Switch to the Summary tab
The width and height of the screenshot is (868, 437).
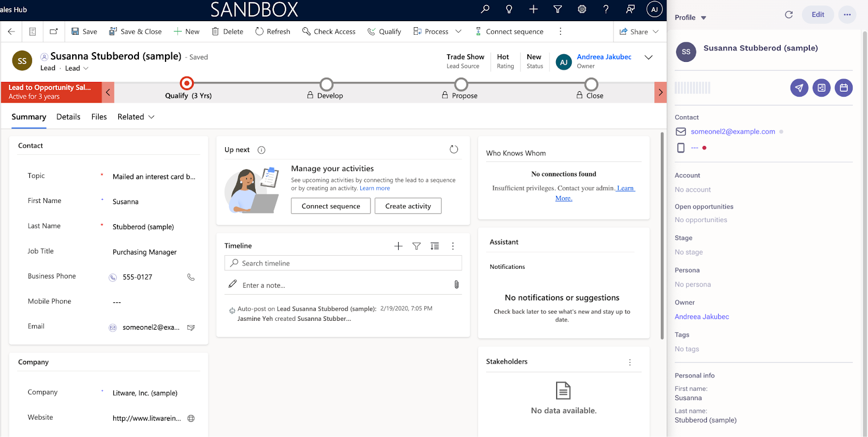click(29, 117)
